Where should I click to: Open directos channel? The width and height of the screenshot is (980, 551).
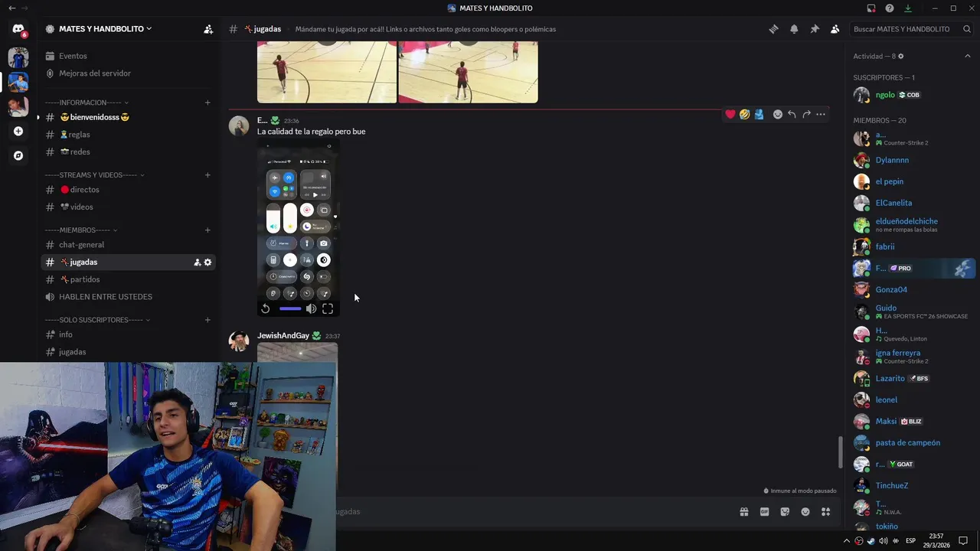click(x=128, y=190)
